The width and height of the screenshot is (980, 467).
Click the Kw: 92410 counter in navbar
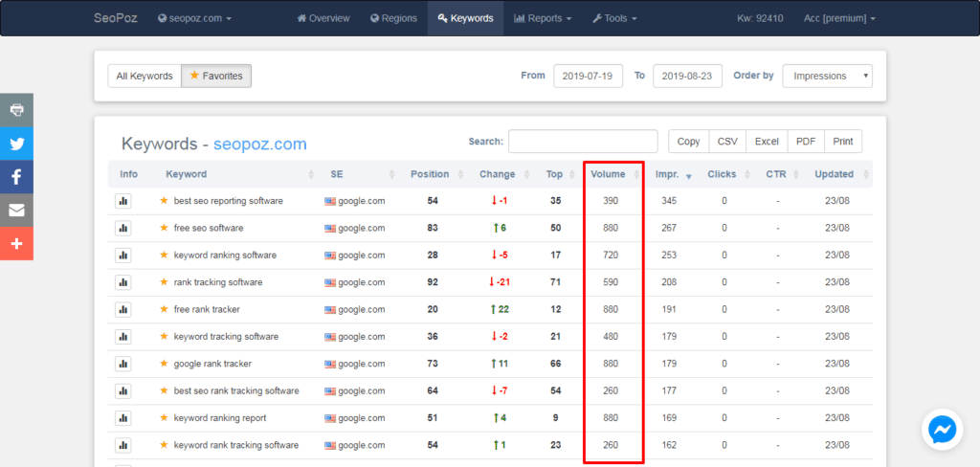tap(760, 18)
